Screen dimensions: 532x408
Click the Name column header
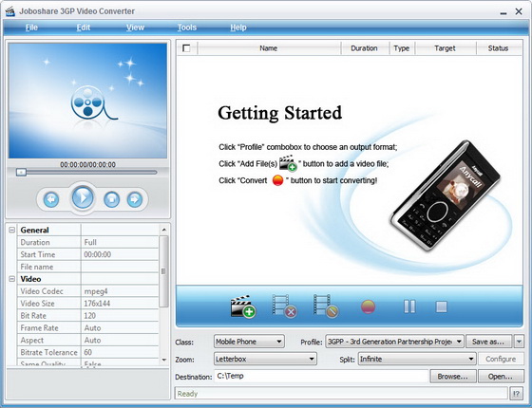[268, 48]
